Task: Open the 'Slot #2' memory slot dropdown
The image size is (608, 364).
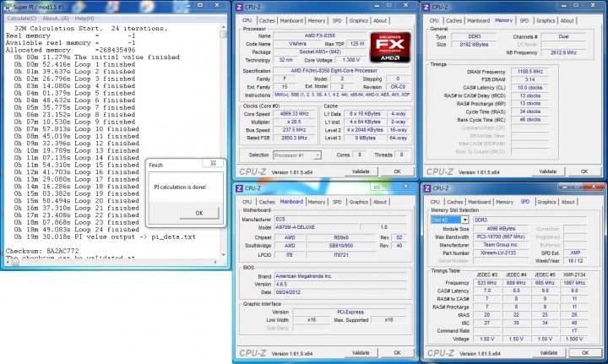Action: click(450, 220)
